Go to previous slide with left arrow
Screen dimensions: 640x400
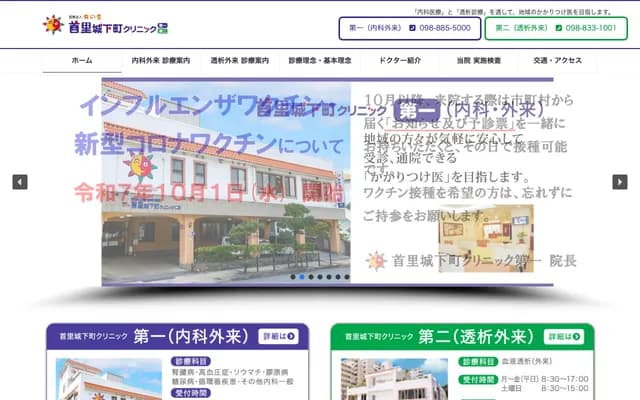pos(20,182)
